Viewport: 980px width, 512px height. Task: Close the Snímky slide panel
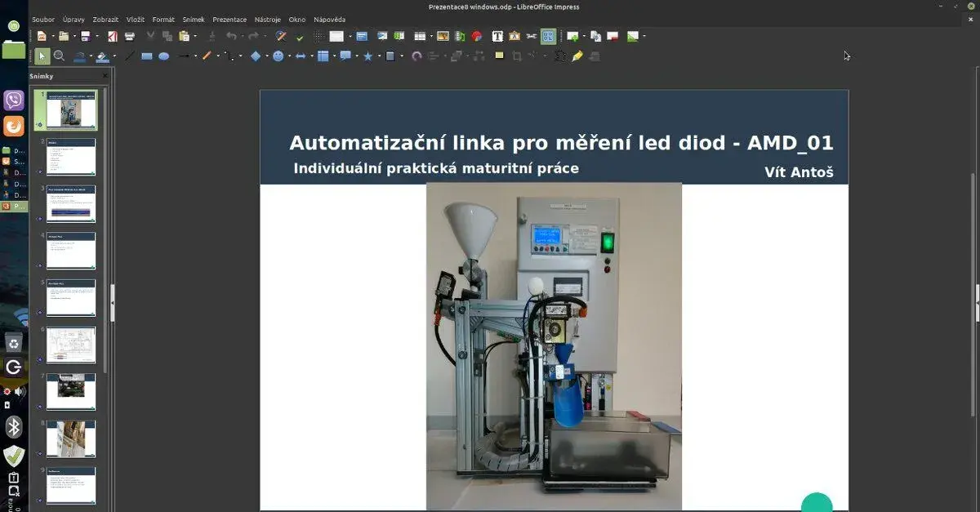[105, 76]
